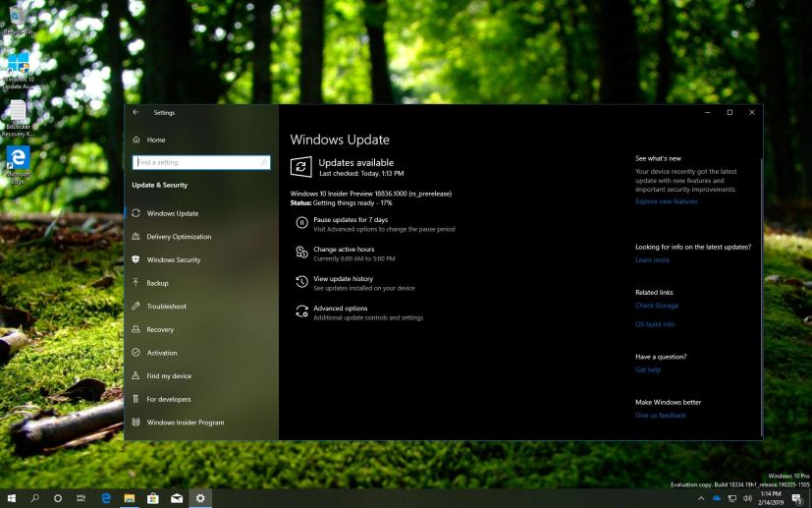The image size is (812, 508).
Task: Select BitLocker Recovery Key file on desktop
Action: [x=18, y=119]
